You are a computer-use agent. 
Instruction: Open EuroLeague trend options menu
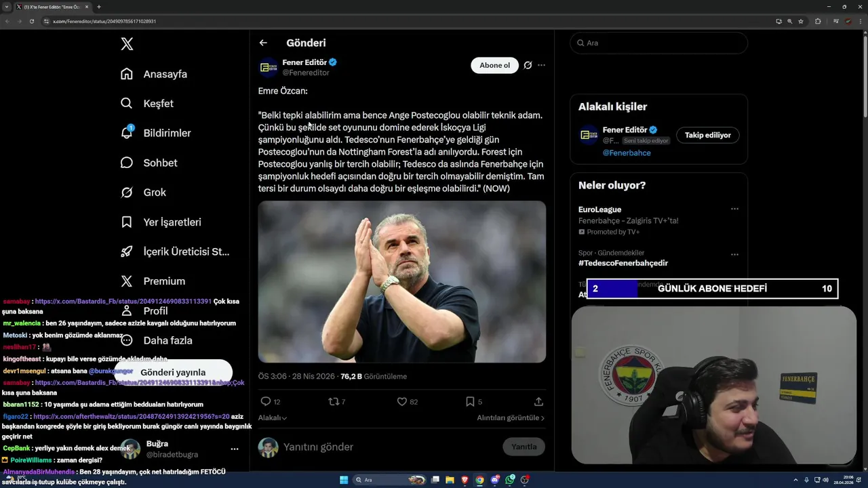click(734, 209)
